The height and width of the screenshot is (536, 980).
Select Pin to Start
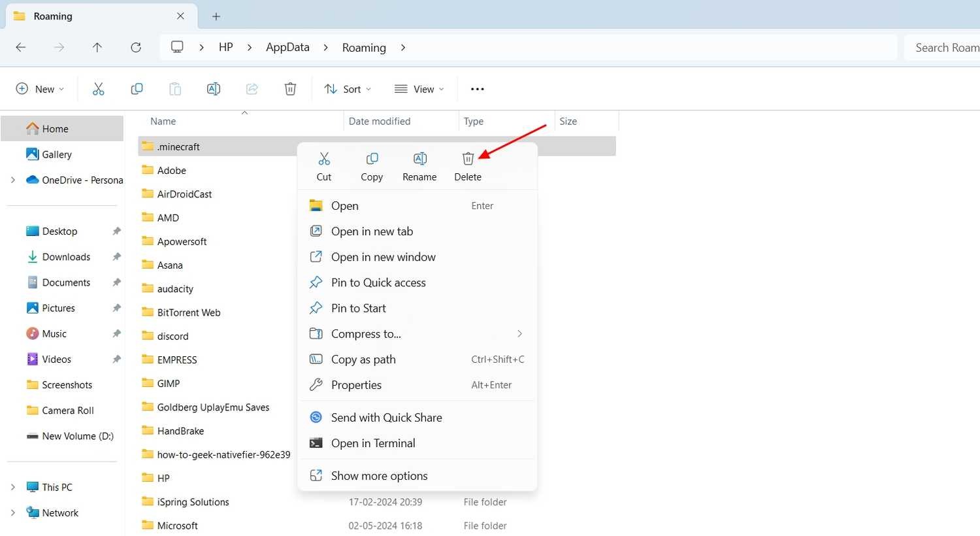coord(417,308)
